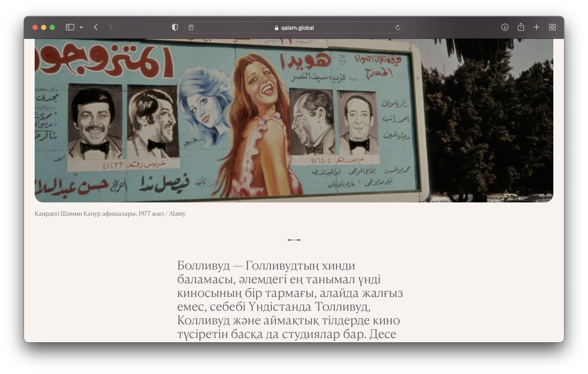This screenshot has height=374, width=588.
Task: Show the tab overview grid
Action: [552, 27]
